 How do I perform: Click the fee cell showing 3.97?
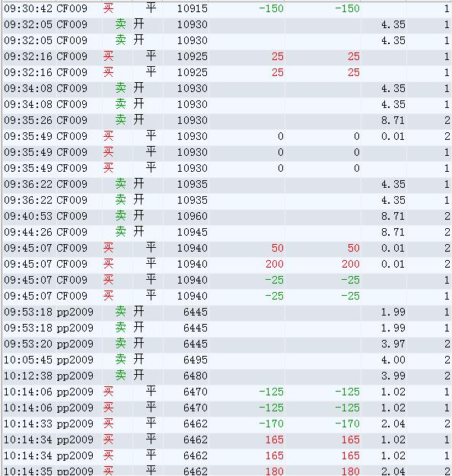[393, 344]
